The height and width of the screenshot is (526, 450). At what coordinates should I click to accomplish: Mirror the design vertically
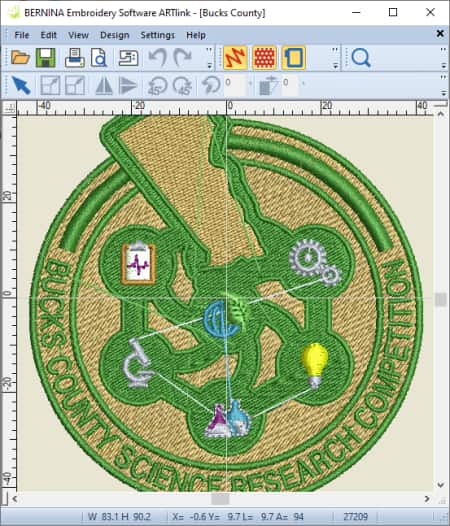click(x=128, y=85)
